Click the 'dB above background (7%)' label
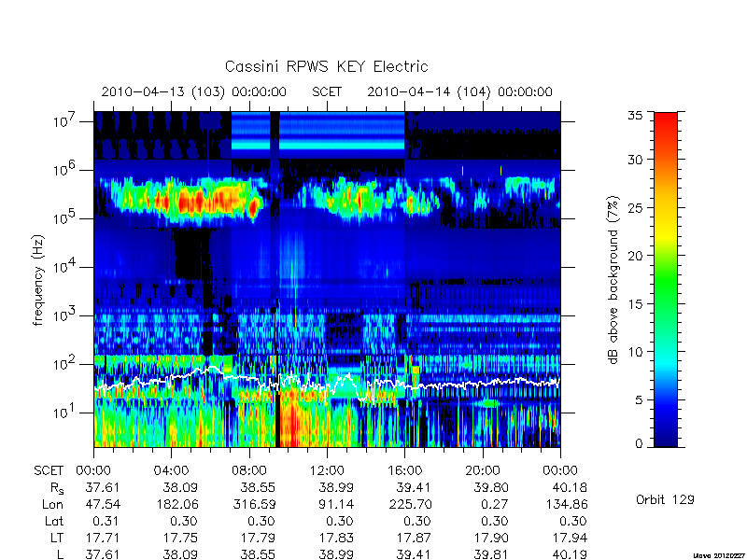 pos(613,280)
